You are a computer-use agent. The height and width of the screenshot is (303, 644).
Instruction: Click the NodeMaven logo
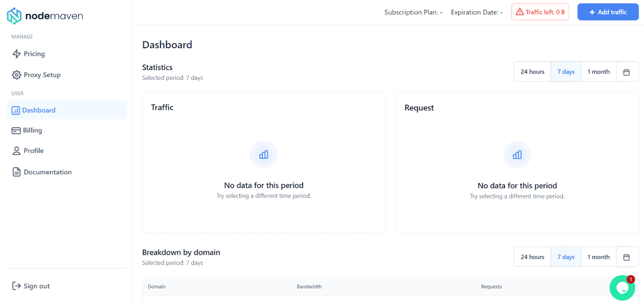[45, 16]
